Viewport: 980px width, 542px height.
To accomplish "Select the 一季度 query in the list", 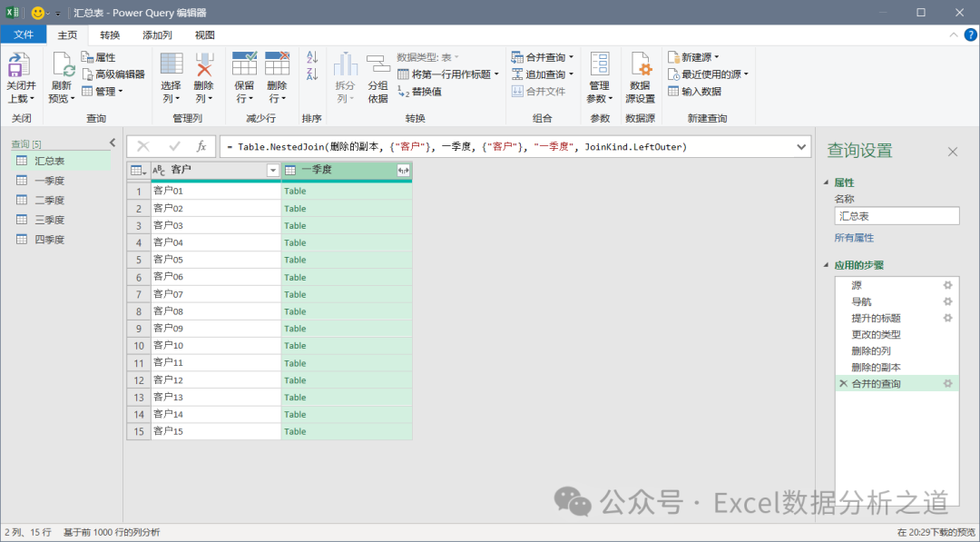I will point(62,181).
